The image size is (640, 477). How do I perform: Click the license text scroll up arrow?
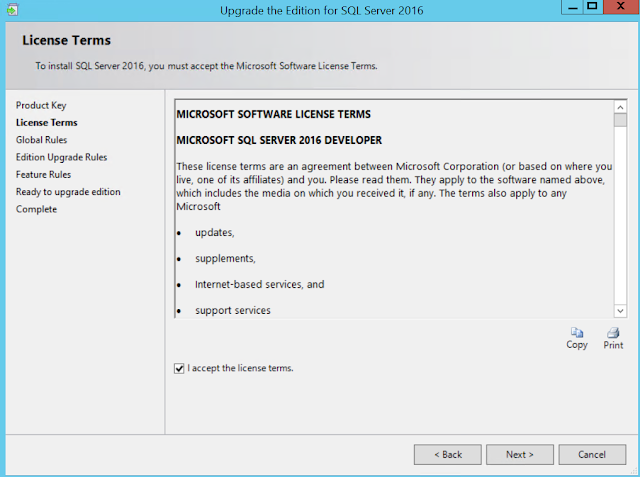(620, 107)
